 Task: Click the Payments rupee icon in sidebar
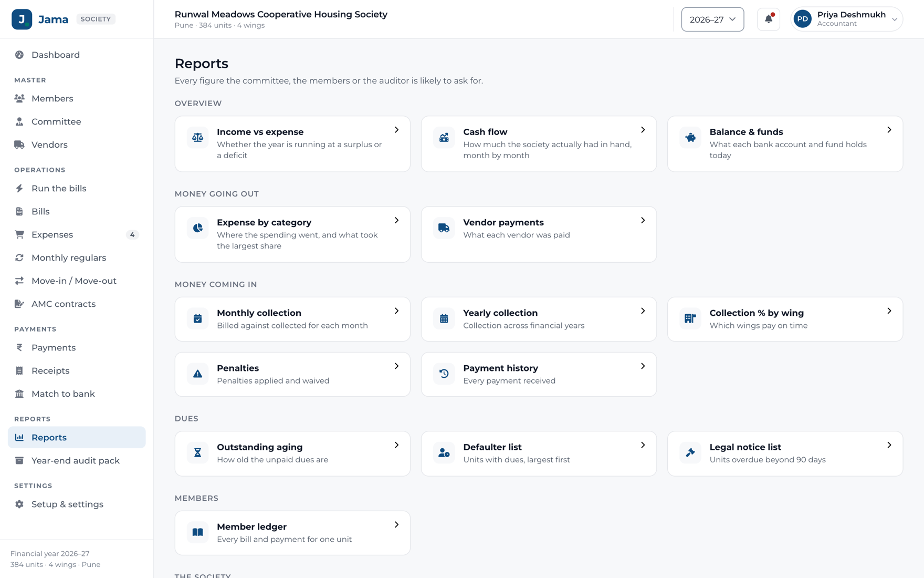(19, 347)
